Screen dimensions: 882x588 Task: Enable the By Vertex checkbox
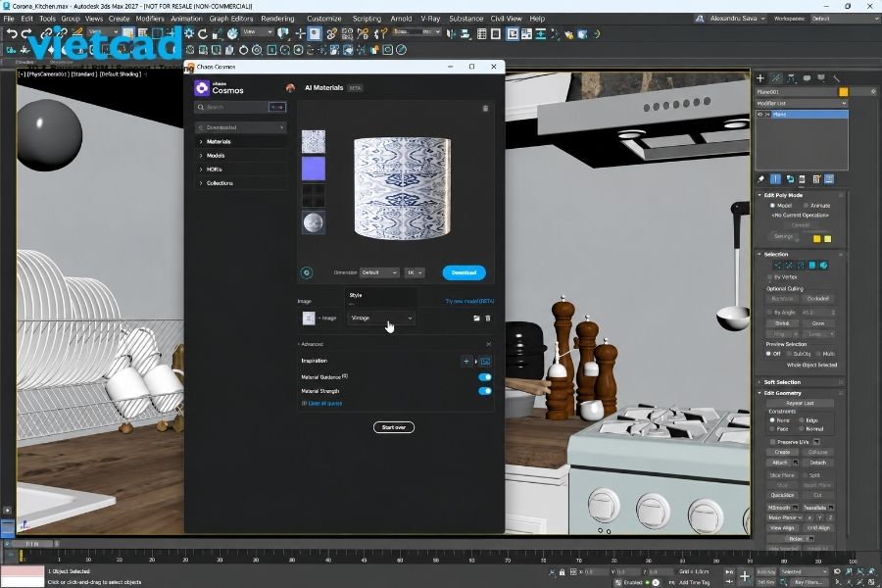tap(769, 277)
